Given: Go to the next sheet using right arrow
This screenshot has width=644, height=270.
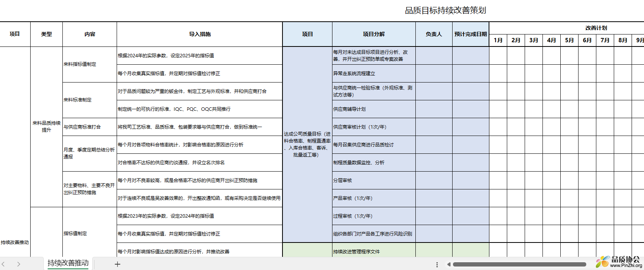Looking at the screenshot, I should 19,264.
